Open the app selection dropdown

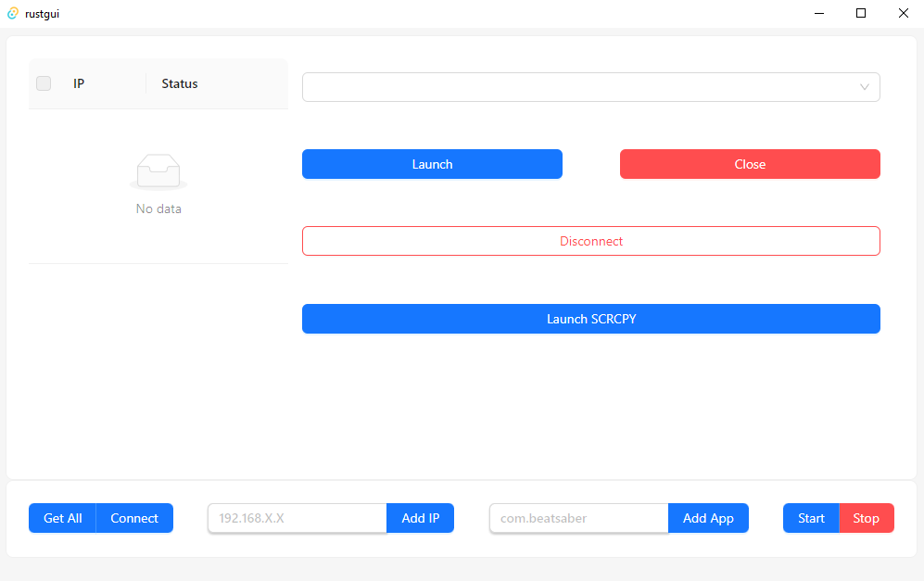(x=591, y=86)
